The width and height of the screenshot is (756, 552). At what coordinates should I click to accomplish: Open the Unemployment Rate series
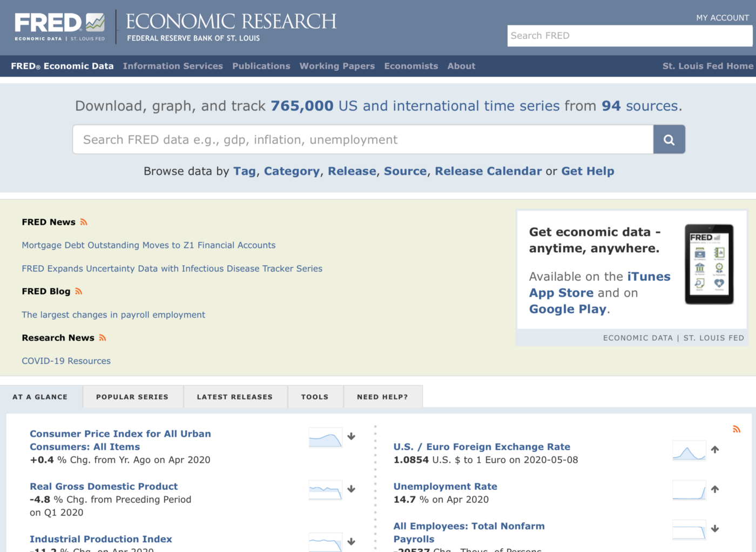click(x=445, y=487)
